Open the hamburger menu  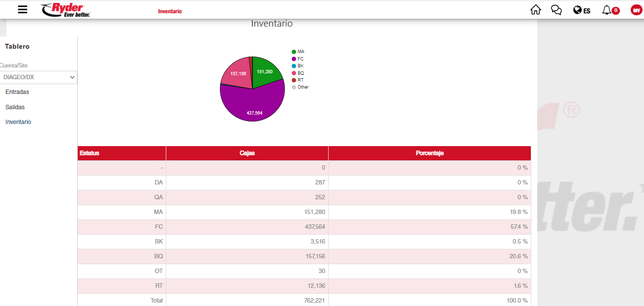pos(23,10)
